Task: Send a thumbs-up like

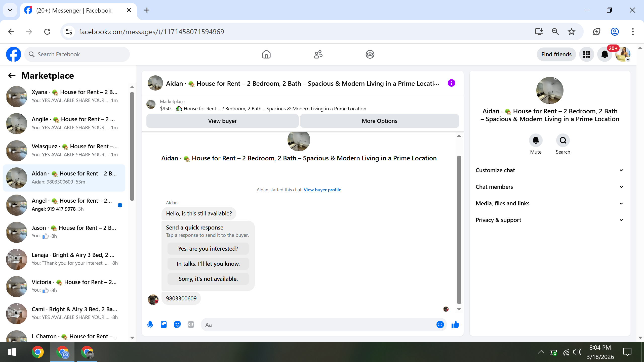Action: [x=455, y=325]
